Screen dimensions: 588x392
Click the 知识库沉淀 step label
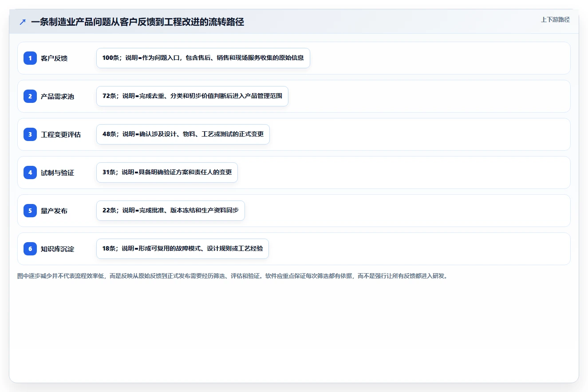57,249
